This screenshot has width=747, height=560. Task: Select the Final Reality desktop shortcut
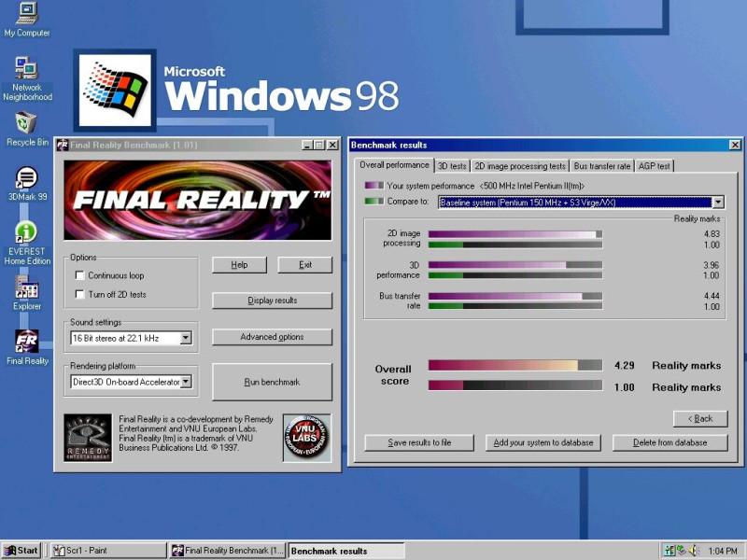point(27,347)
